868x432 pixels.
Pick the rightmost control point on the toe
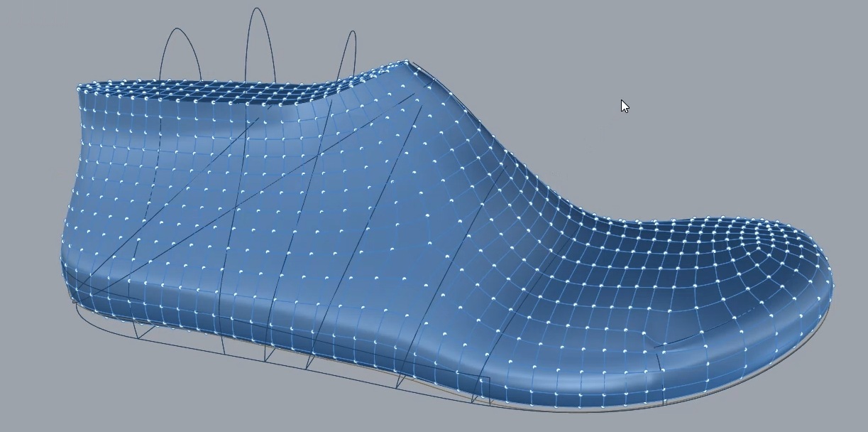833,286
